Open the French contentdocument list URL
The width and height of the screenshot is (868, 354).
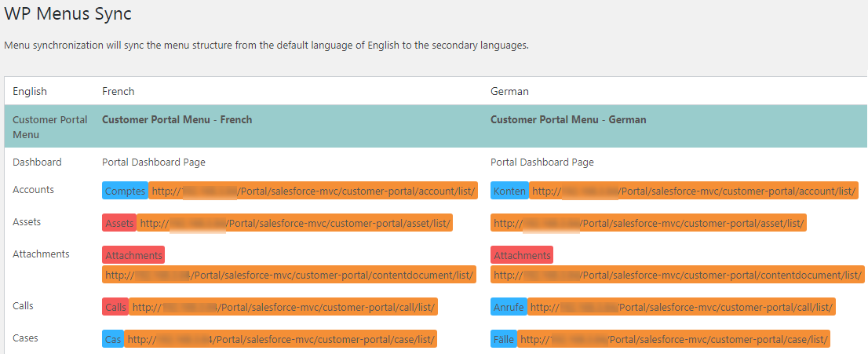pos(290,275)
